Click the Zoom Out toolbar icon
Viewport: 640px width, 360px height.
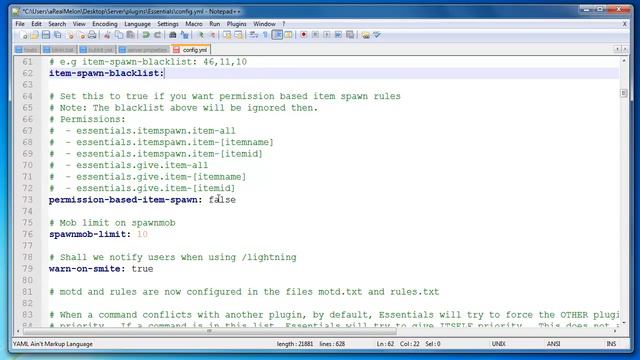click(213, 35)
